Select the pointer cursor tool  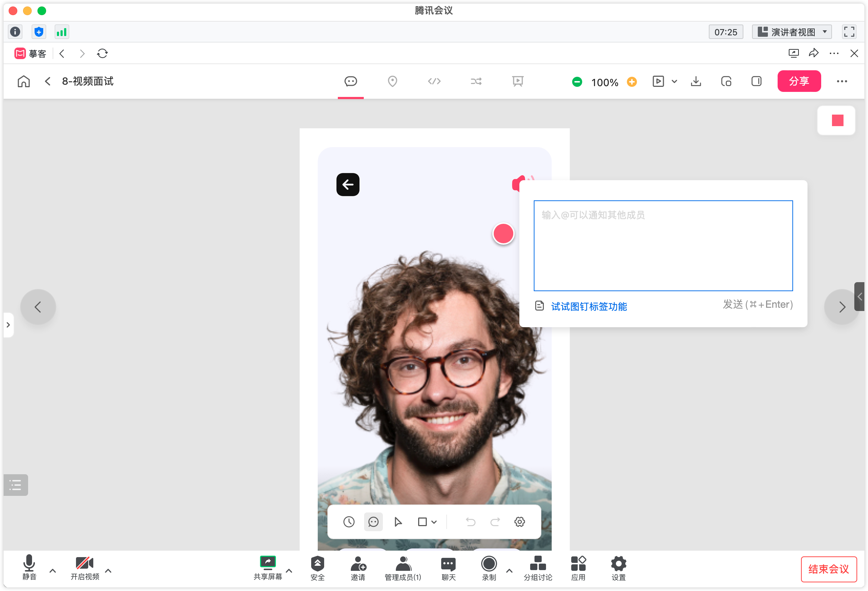pos(398,522)
